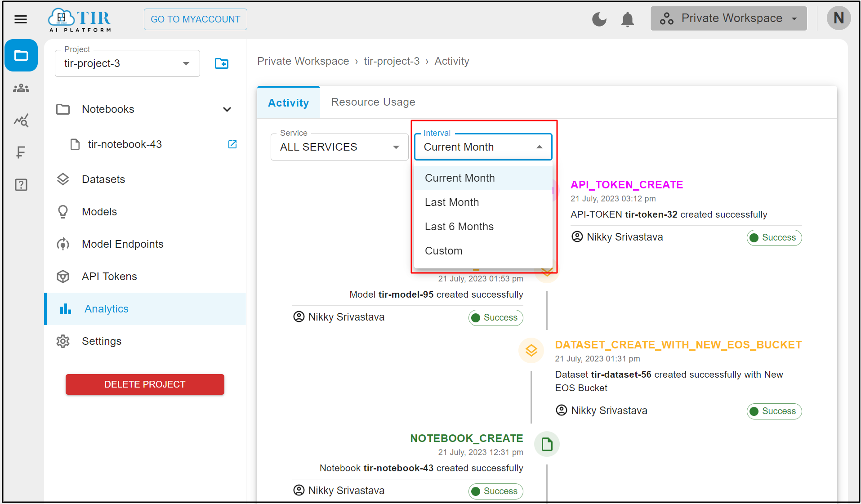Open Model Endpoints in the sidebar

[x=145, y=244]
